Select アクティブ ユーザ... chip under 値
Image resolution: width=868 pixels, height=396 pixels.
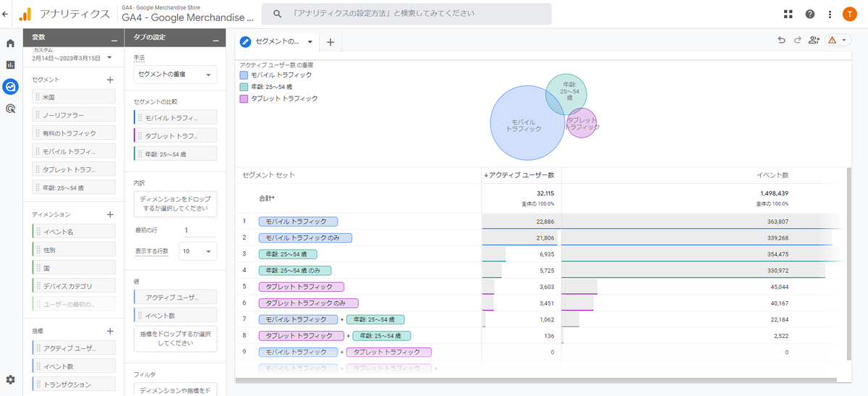pos(175,298)
